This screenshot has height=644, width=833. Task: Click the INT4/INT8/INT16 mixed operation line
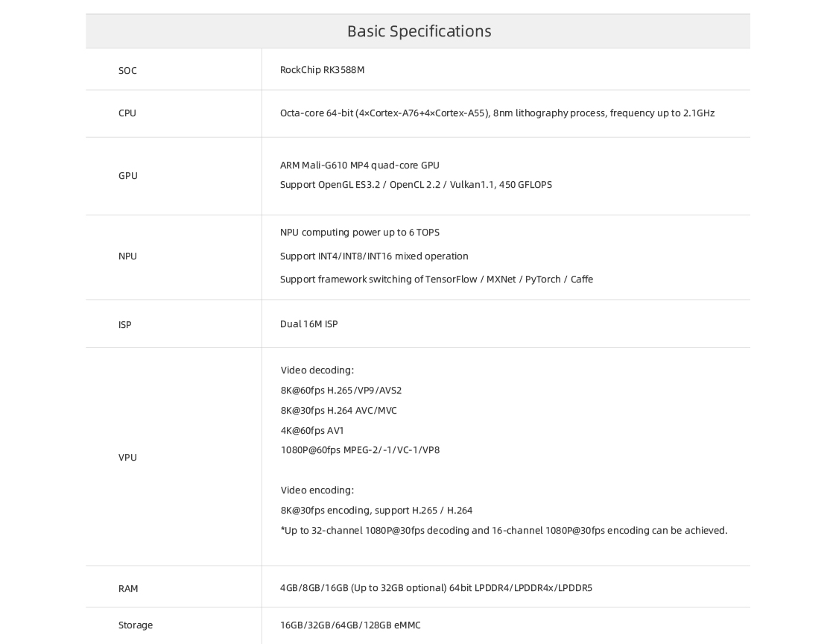(x=374, y=256)
